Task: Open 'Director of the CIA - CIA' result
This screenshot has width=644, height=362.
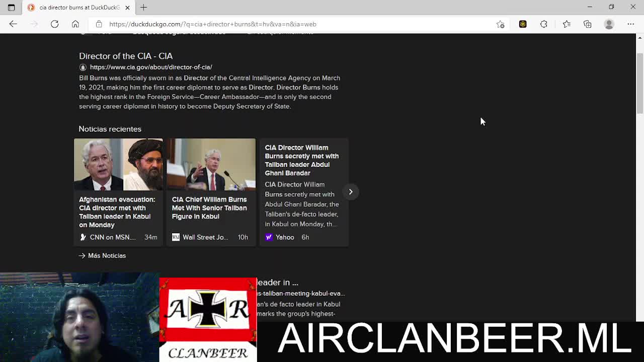Action: [126, 56]
